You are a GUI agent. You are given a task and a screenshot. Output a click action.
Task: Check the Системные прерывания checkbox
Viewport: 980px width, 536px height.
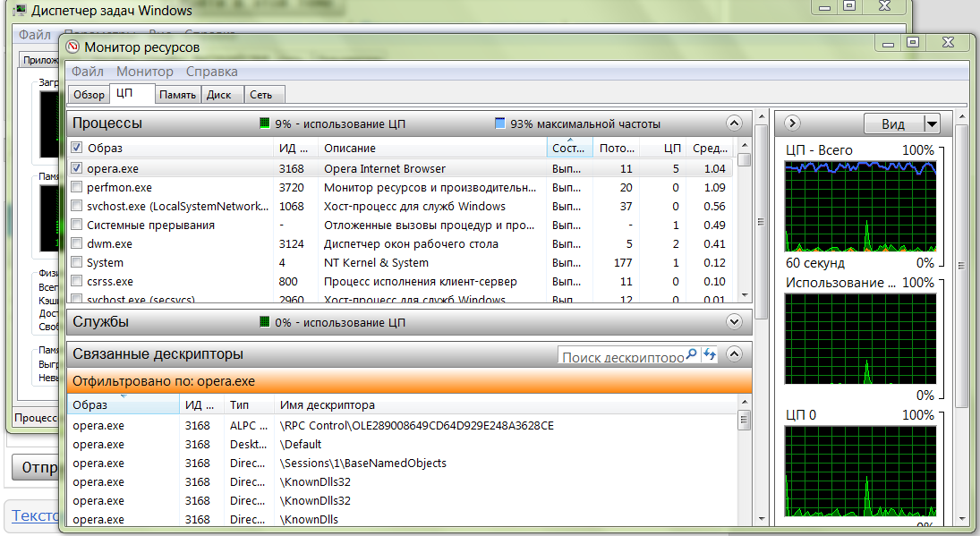point(77,225)
